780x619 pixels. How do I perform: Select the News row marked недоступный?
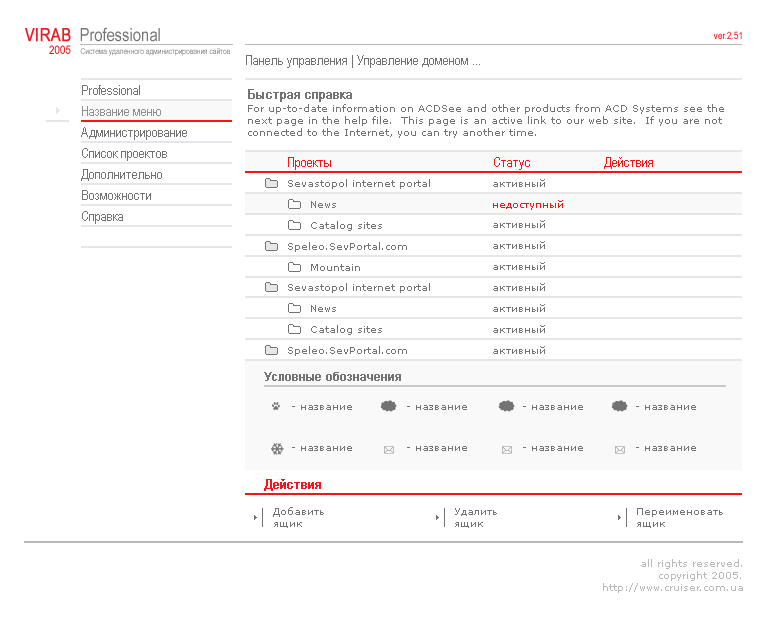(x=493, y=204)
